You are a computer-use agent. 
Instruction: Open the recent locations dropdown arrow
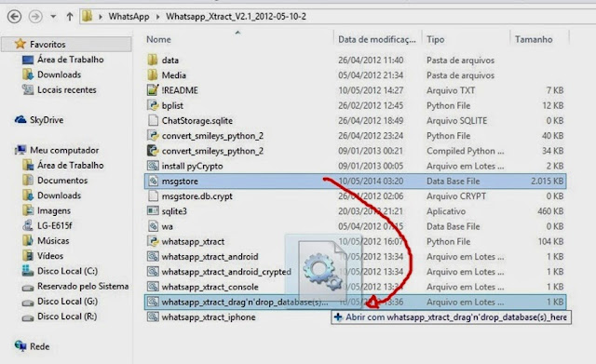point(53,17)
